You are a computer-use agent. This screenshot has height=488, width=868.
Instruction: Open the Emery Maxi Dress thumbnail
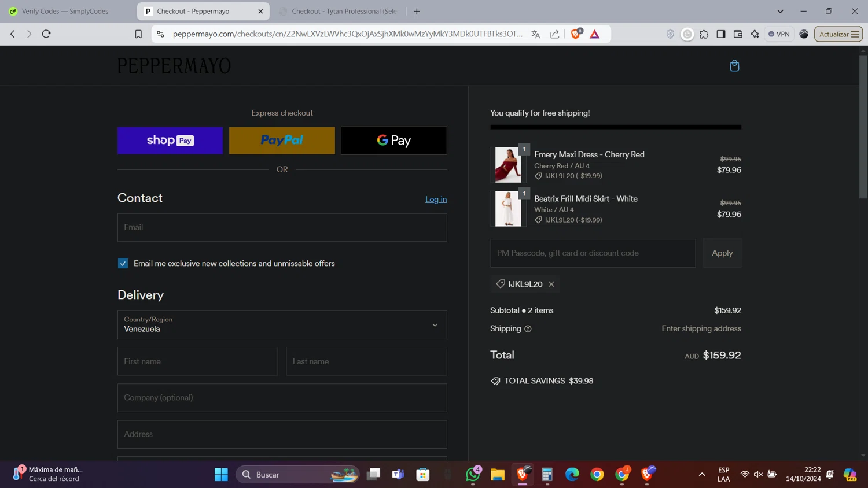pos(508,165)
